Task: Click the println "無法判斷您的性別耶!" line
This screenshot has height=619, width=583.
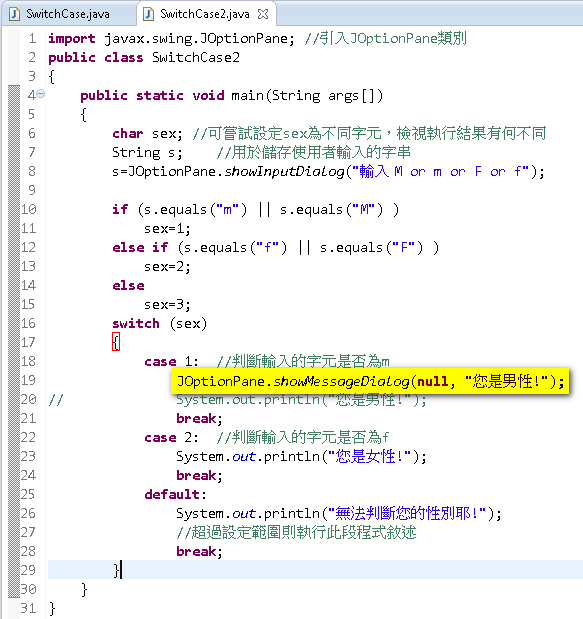Action: pyautogui.click(x=339, y=514)
